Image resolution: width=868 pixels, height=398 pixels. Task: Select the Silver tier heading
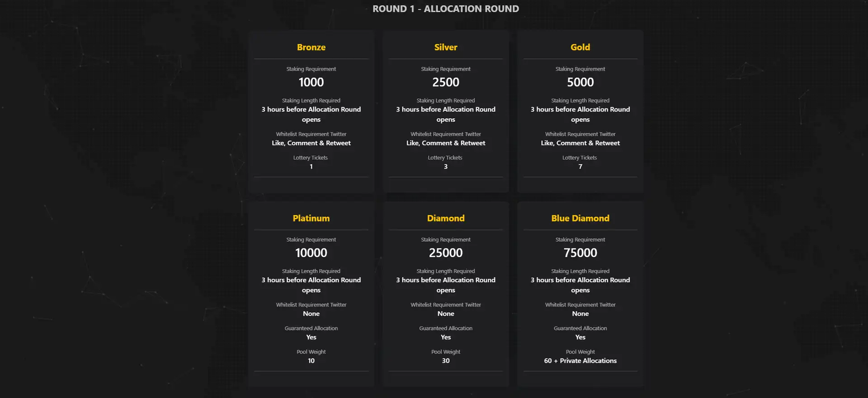tap(446, 47)
